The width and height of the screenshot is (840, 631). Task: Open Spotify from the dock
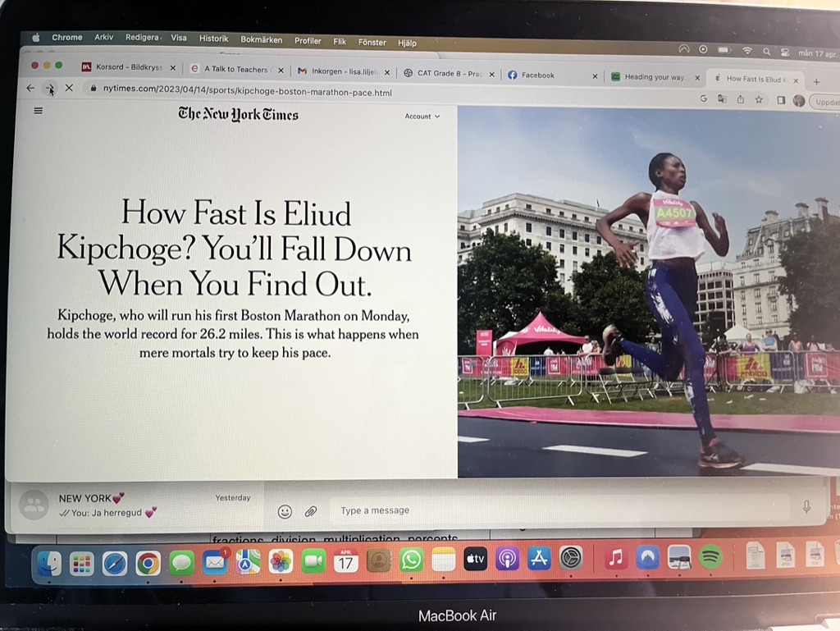pyautogui.click(x=710, y=558)
